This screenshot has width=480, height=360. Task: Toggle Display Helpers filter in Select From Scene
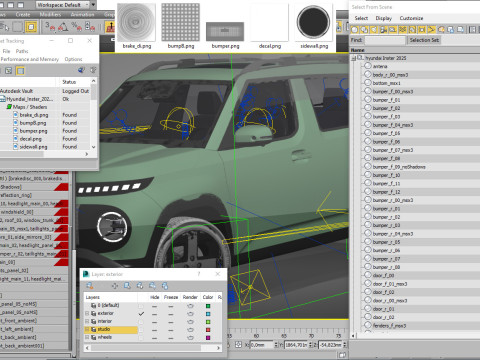[x=393, y=30]
